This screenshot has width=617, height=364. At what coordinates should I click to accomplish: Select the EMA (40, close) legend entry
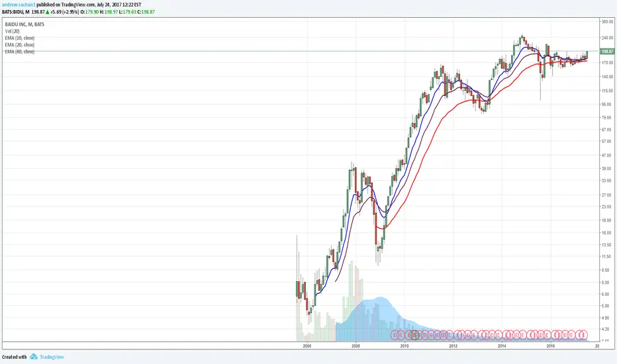[20, 52]
